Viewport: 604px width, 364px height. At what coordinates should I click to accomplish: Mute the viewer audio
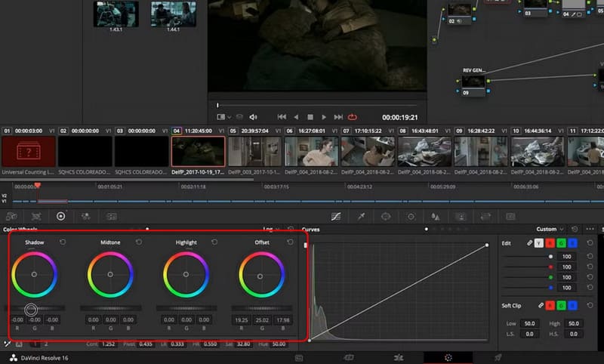[253, 117]
